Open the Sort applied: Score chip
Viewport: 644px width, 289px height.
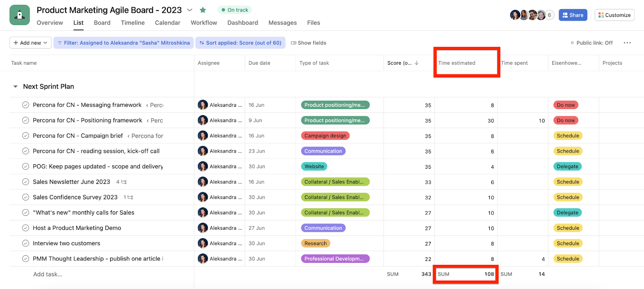[240, 43]
